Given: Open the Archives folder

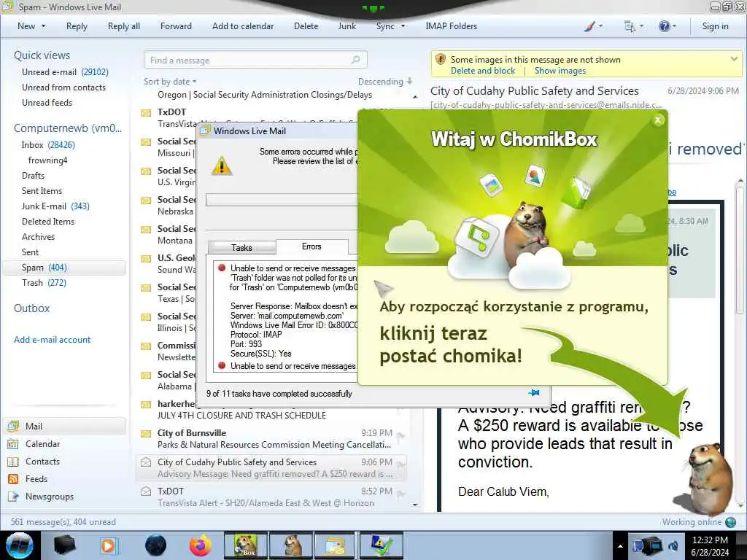Looking at the screenshot, I should [x=38, y=237].
